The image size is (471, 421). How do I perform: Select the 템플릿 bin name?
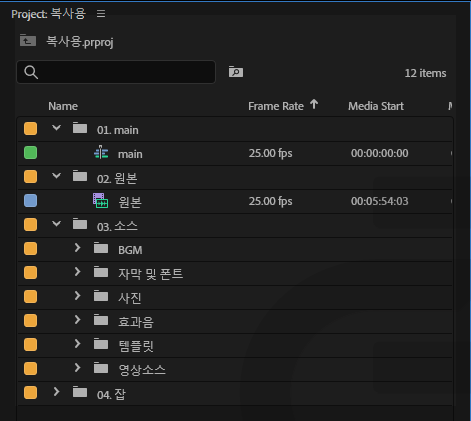coord(136,346)
